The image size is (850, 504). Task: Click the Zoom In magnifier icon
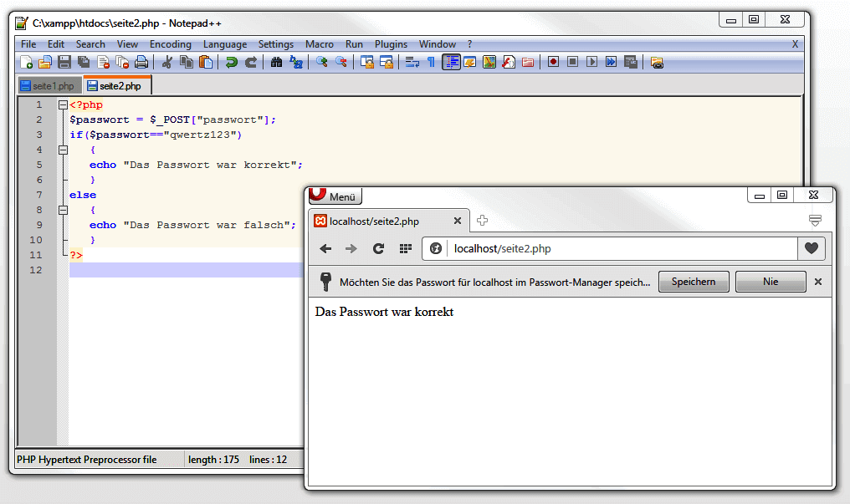(x=321, y=62)
